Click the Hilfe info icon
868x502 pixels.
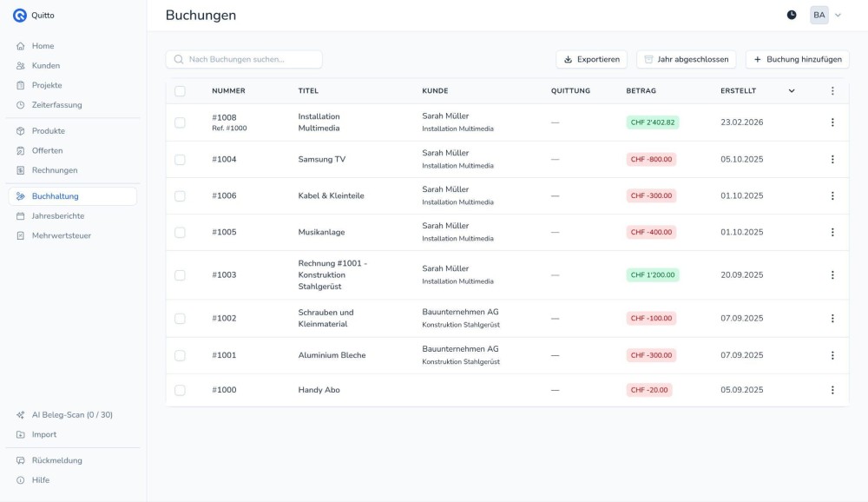pyautogui.click(x=21, y=480)
